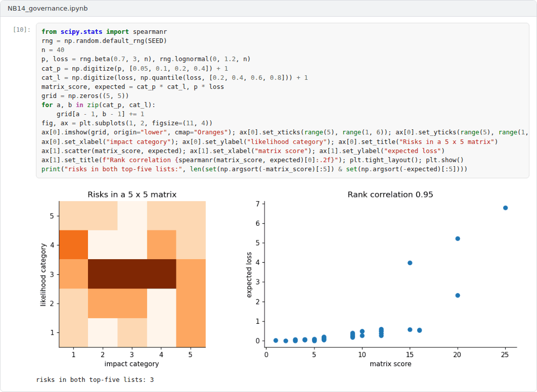This screenshot has height=392, width=537.
Task: Click the plt.subplots code line
Action: click(x=127, y=123)
